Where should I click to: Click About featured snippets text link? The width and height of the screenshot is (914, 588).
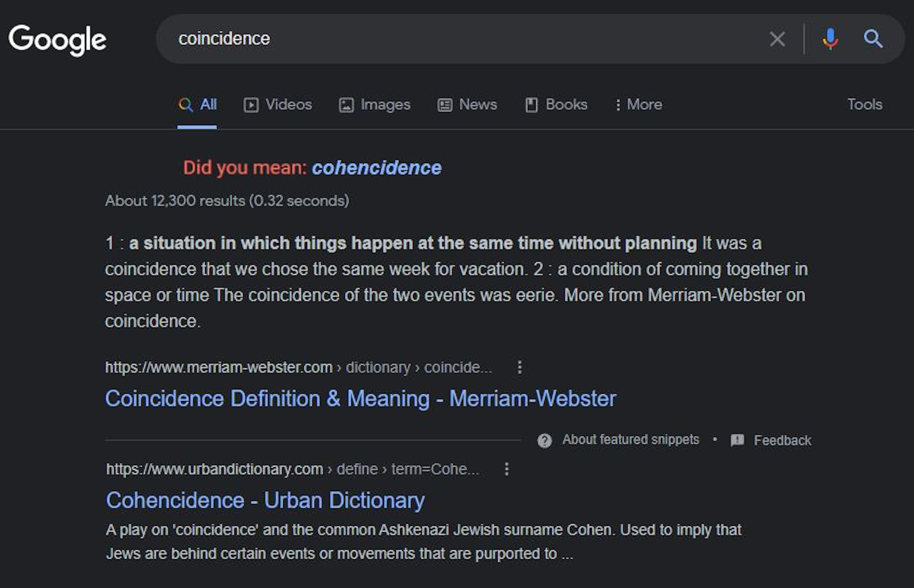(x=630, y=440)
